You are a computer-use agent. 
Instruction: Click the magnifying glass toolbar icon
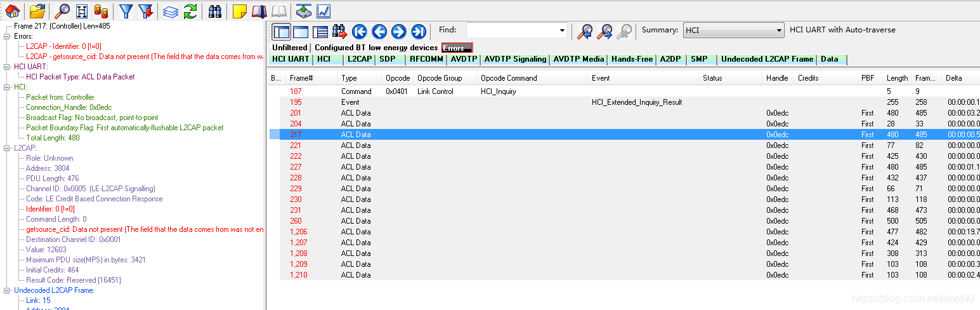63,10
